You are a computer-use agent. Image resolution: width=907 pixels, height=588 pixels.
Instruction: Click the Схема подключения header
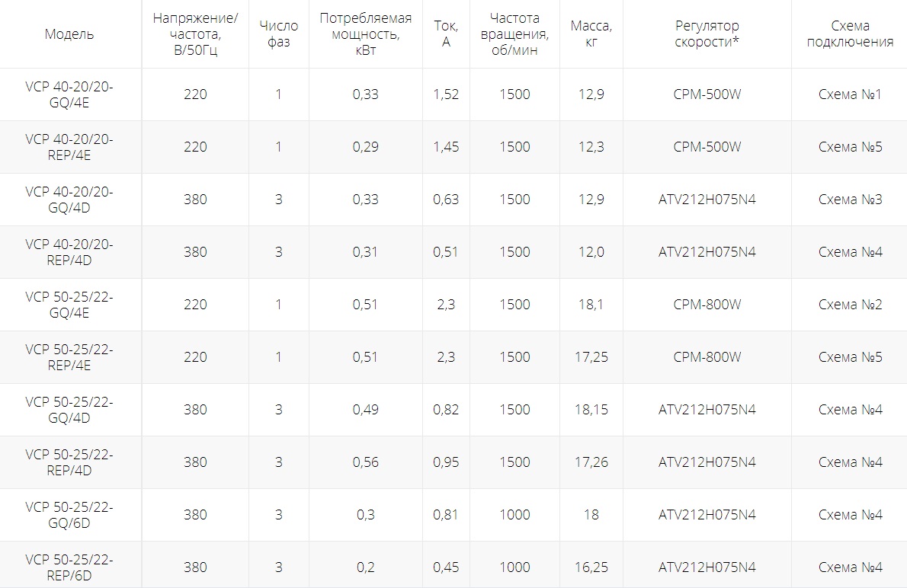(850, 34)
